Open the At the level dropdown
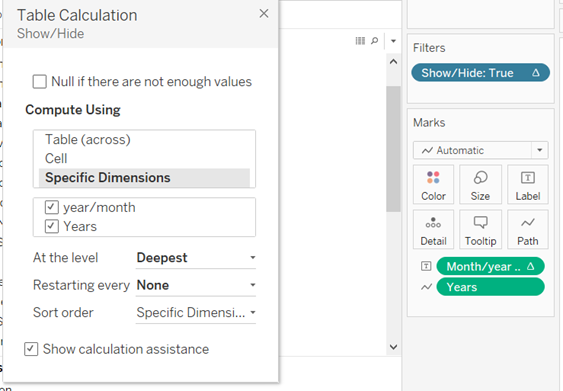 (196, 258)
